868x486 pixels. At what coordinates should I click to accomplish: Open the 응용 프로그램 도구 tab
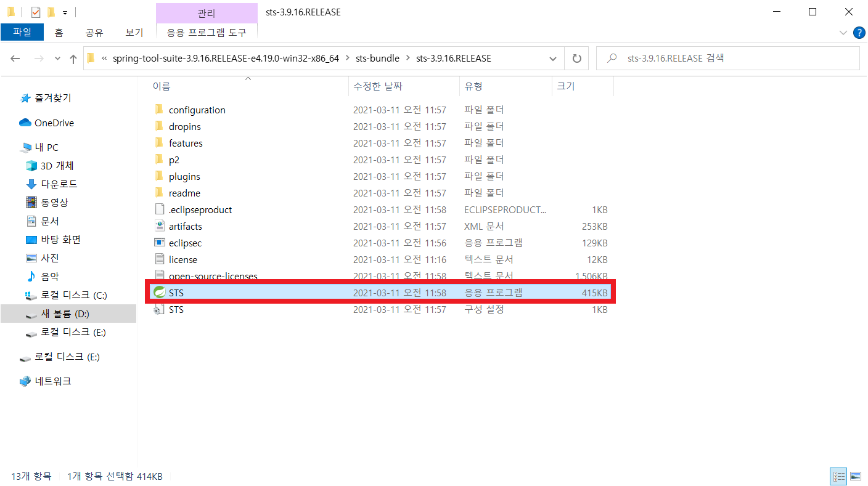(207, 33)
